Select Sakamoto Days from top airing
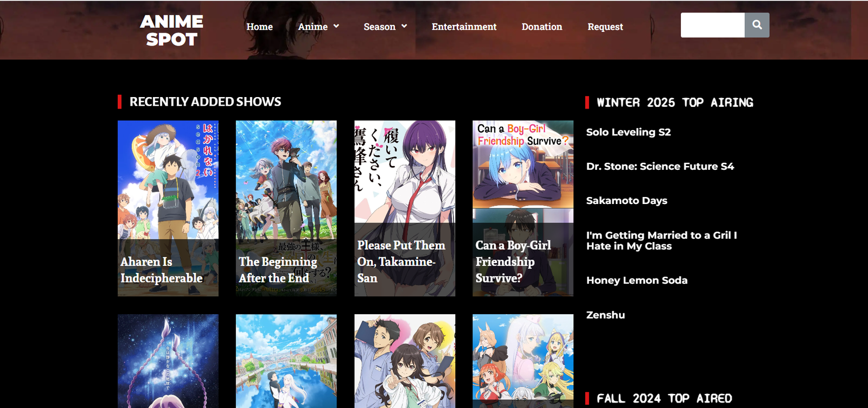868x408 pixels. [x=627, y=201]
